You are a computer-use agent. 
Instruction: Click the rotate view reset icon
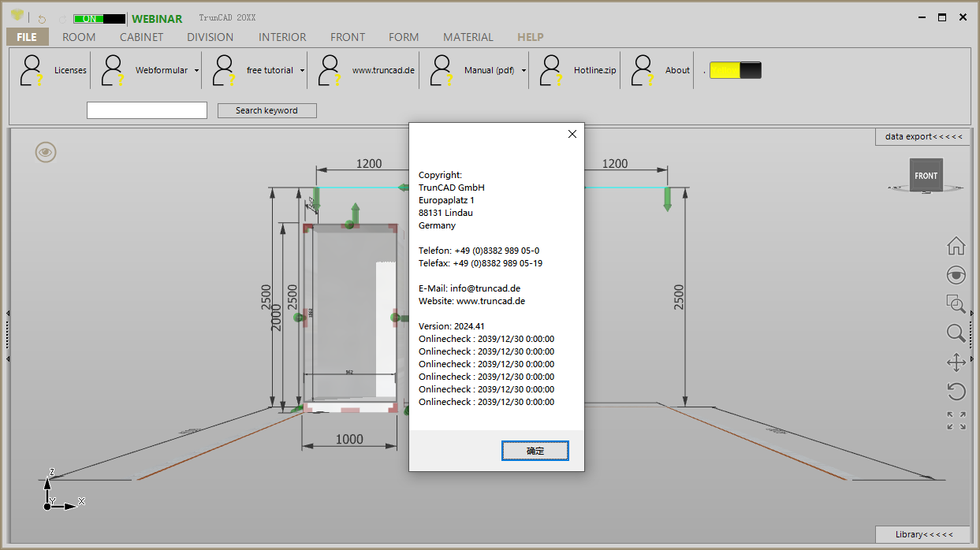pos(956,392)
